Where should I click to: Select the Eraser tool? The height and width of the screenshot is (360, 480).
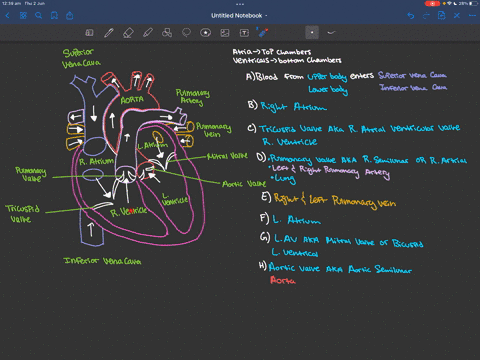[x=128, y=33]
